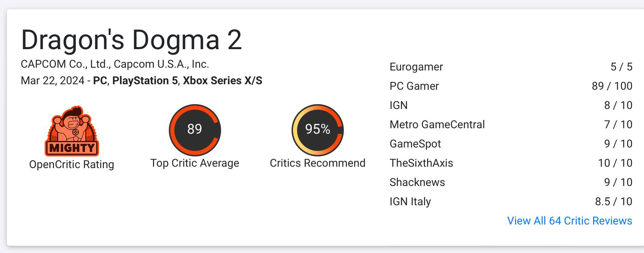Click the PC platform link
This screenshot has width=644, height=253.
(x=100, y=80)
